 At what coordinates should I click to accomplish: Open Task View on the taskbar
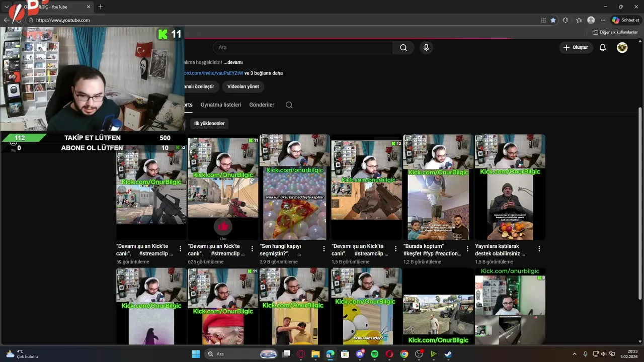tap(286, 354)
